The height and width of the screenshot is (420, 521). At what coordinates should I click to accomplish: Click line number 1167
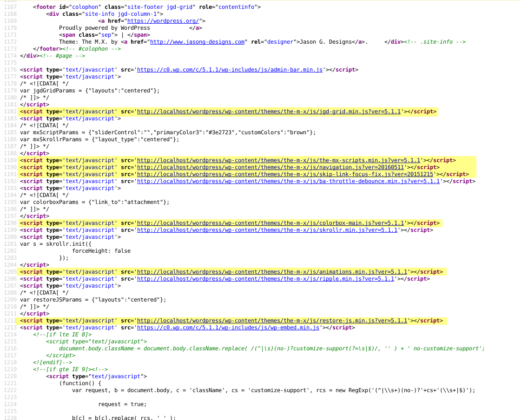pyautogui.click(x=10, y=7)
